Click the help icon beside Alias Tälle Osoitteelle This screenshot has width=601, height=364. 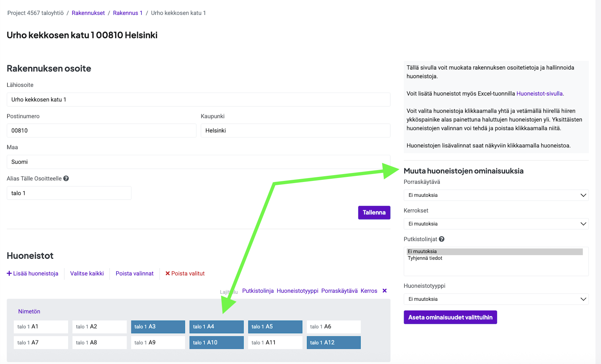[x=66, y=178]
